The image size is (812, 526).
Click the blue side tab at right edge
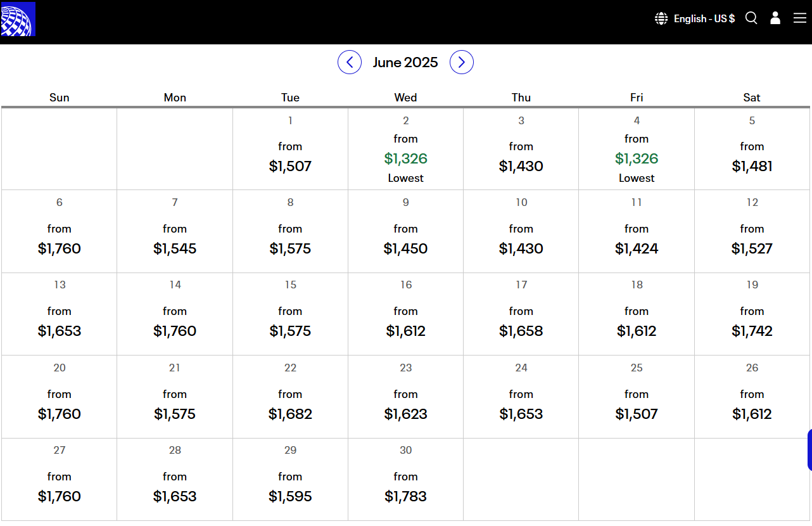tap(809, 450)
